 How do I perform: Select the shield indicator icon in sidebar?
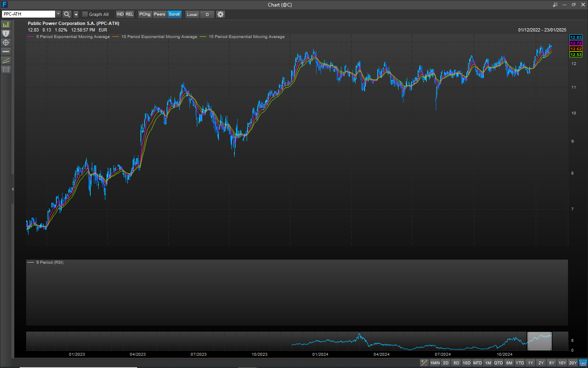(x=6, y=34)
